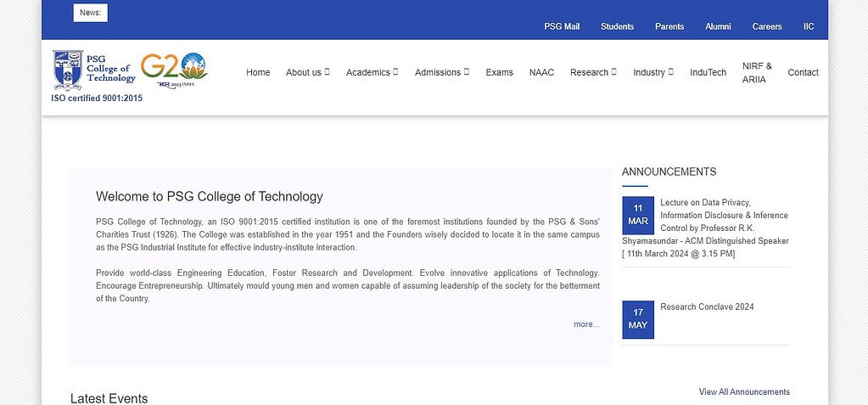The height and width of the screenshot is (405, 868).
Task: Click the G20 India logo
Action: pos(174,70)
